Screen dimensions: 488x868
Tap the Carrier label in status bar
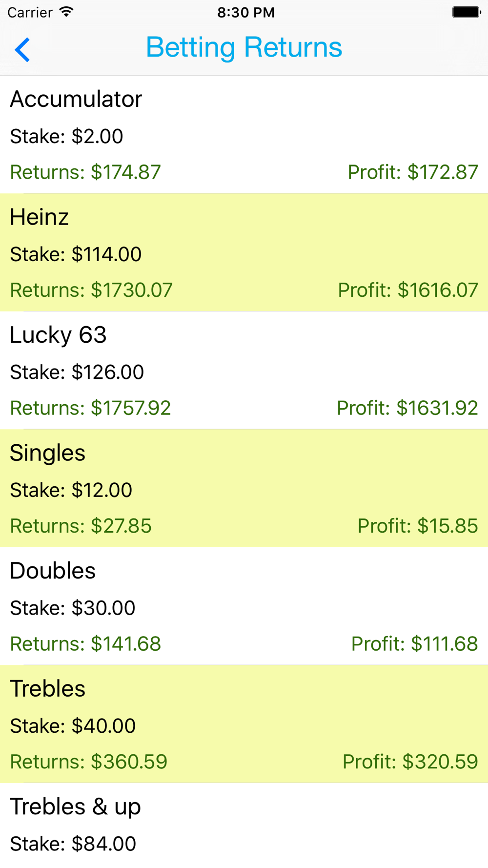pos(30,12)
